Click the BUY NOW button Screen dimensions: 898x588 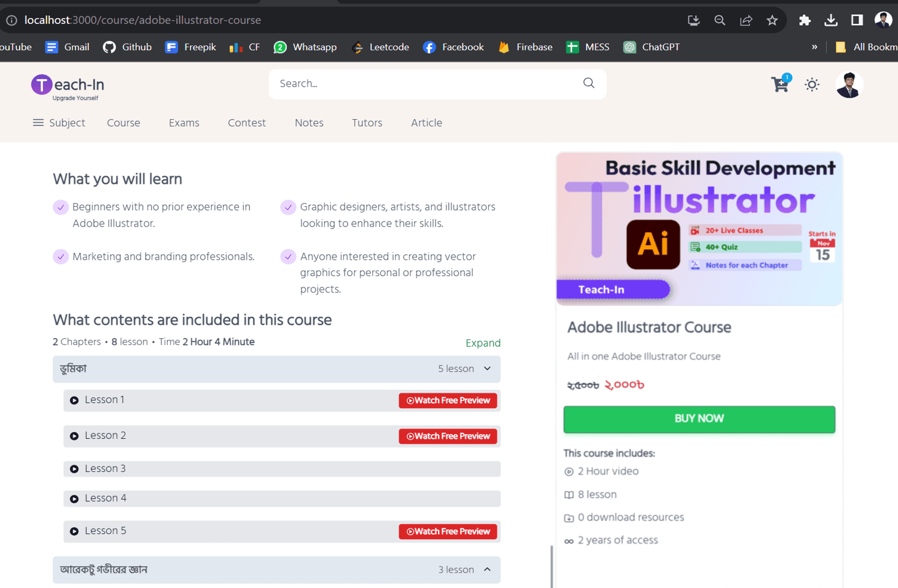point(699,419)
